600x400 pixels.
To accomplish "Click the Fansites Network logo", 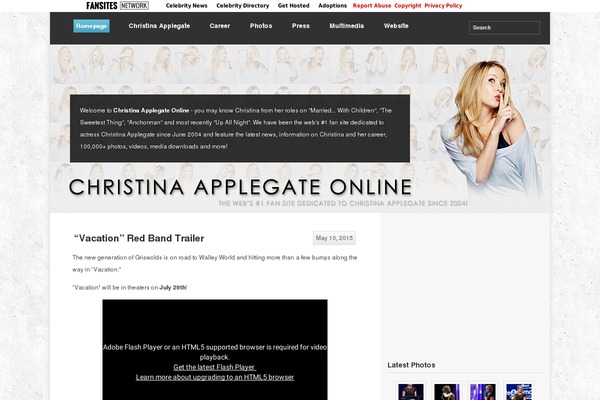I will click(x=117, y=5).
